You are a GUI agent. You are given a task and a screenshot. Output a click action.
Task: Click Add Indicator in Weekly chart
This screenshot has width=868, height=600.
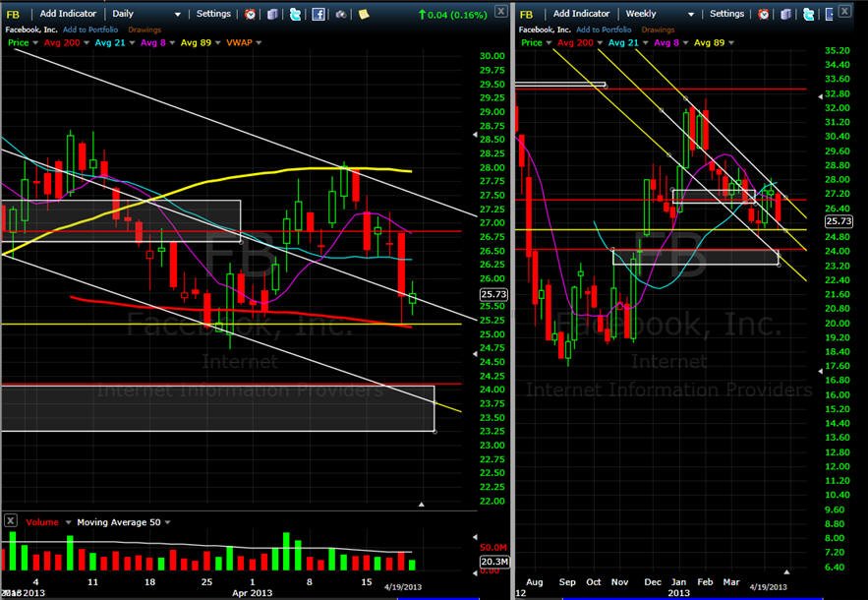tap(581, 14)
